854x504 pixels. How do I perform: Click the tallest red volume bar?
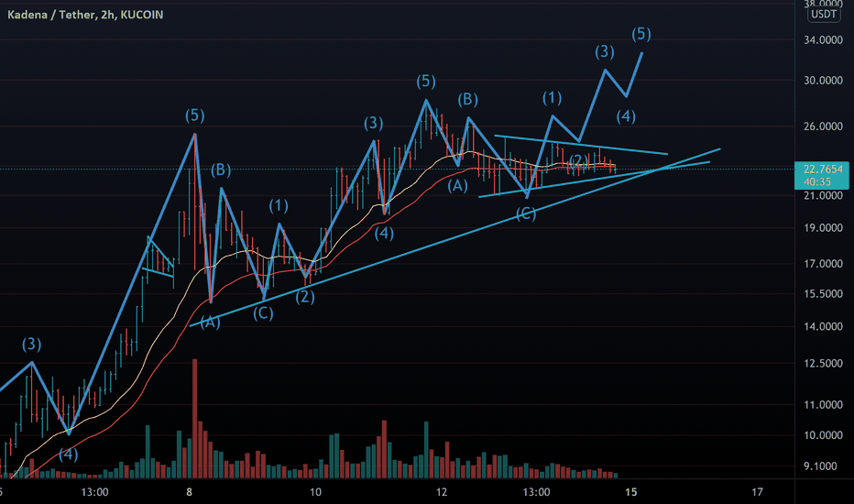point(194,419)
